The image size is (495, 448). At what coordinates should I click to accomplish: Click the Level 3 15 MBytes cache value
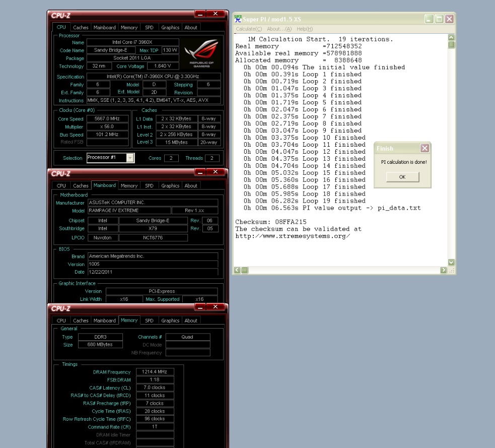point(176,143)
